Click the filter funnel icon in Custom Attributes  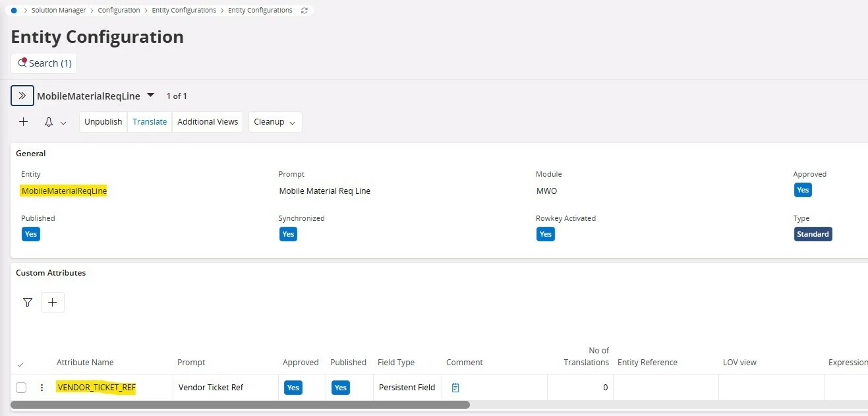pyautogui.click(x=28, y=303)
